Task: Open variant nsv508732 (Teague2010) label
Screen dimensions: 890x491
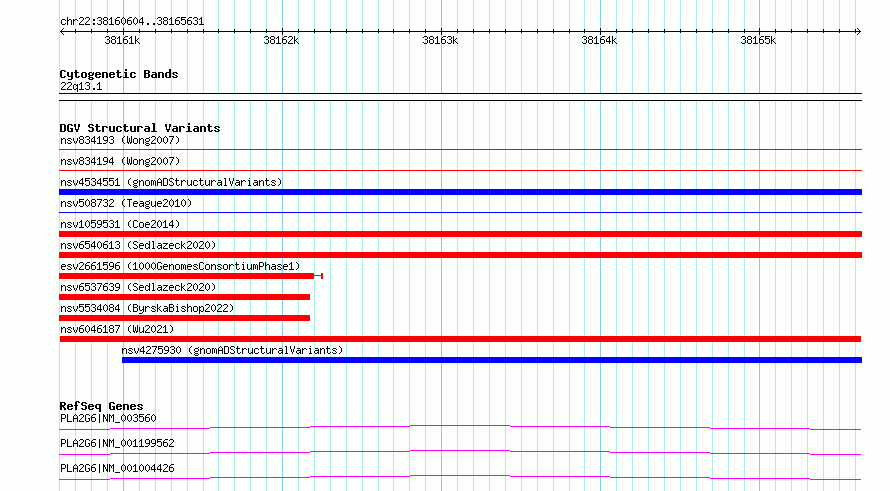Action: click(x=126, y=203)
